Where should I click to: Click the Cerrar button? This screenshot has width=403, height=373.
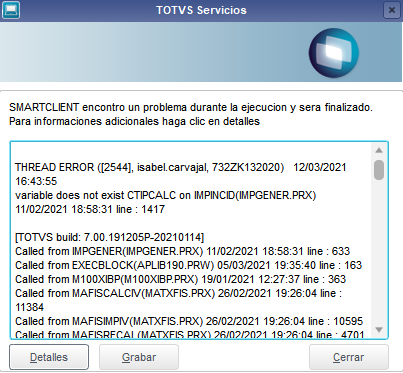349,357
